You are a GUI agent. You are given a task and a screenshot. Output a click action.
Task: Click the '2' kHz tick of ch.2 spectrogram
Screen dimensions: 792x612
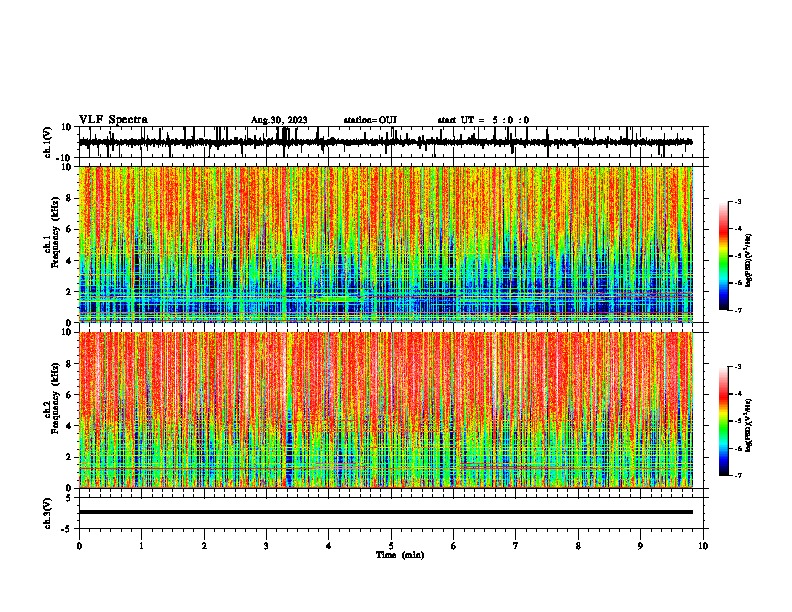[x=69, y=457]
